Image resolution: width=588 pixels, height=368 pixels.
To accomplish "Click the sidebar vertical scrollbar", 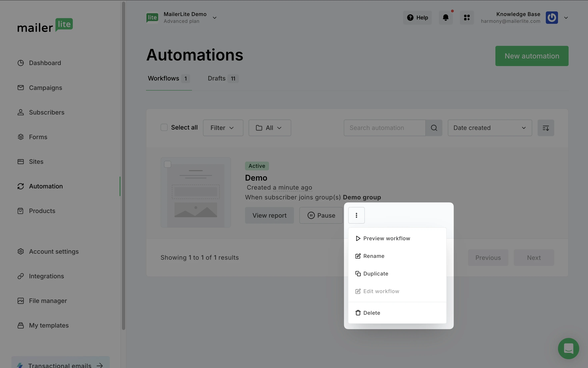I will [123, 166].
